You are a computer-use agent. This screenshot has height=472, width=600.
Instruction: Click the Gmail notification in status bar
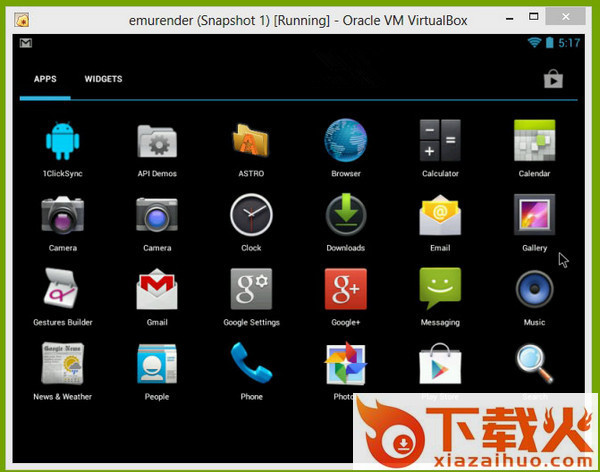pyautogui.click(x=26, y=43)
